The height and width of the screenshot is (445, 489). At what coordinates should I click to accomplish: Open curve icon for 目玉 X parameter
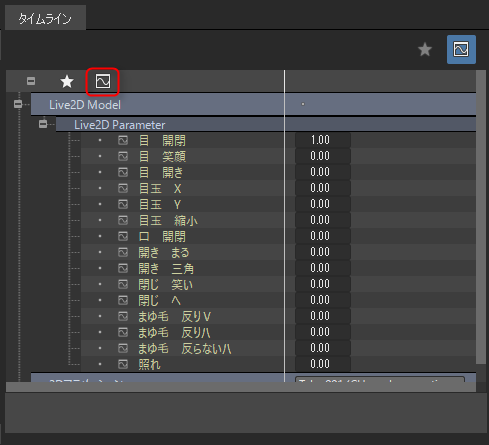(123, 188)
